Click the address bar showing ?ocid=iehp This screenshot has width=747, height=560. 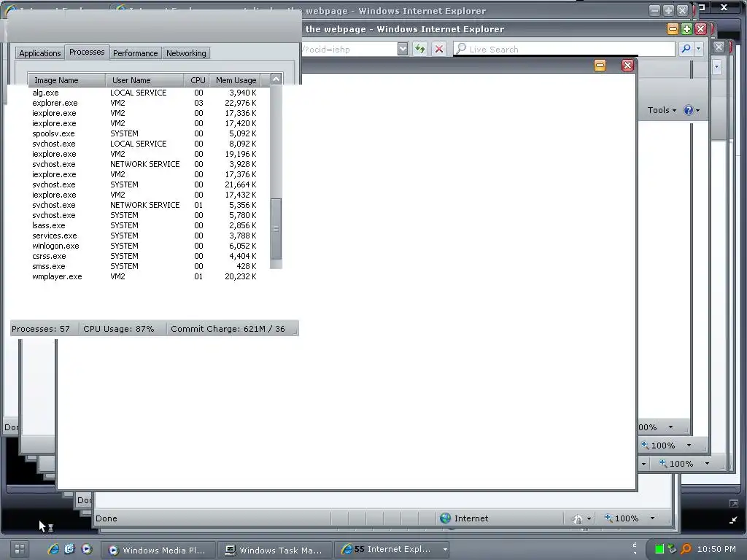[349, 49]
